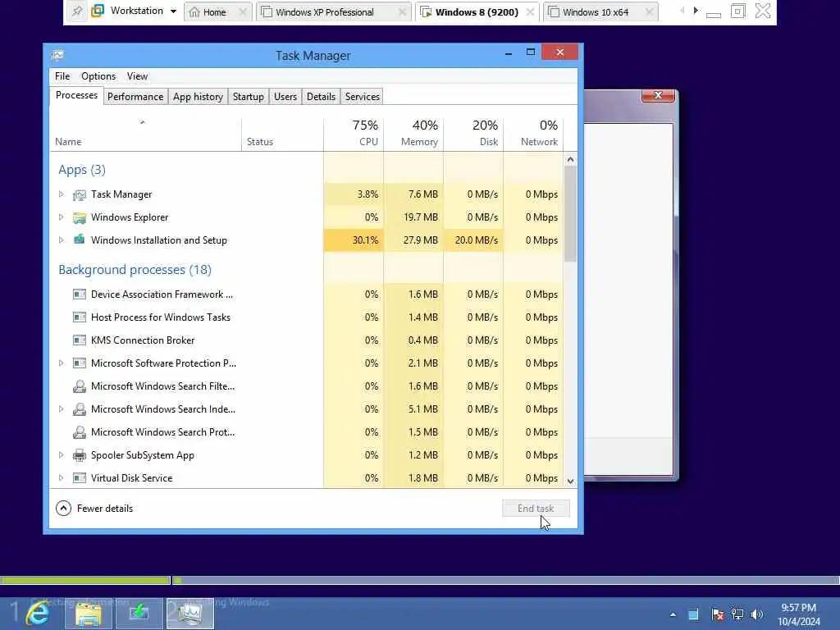Click the KMS Connection Broker icon
The width and height of the screenshot is (840, 630).
pos(80,340)
